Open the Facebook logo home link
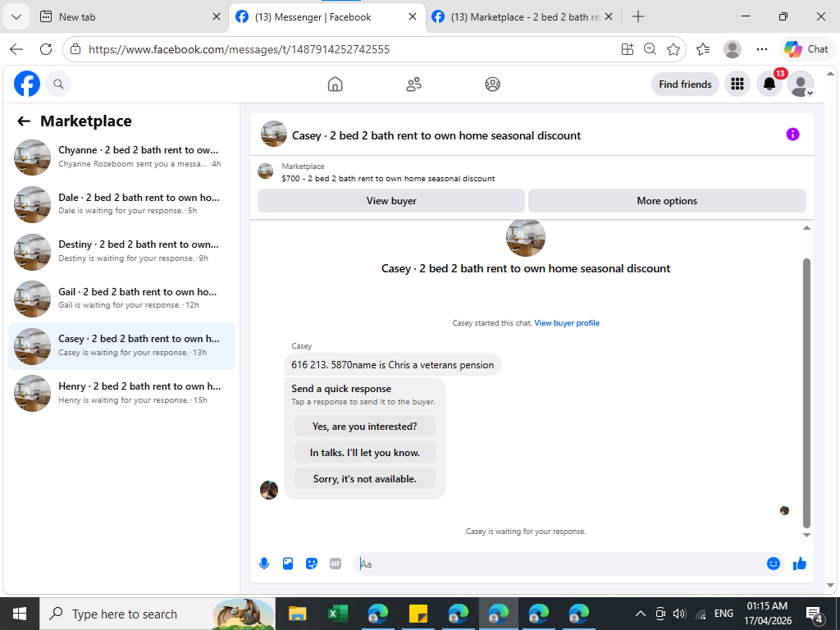Viewport: 840px width, 630px height. point(27,84)
